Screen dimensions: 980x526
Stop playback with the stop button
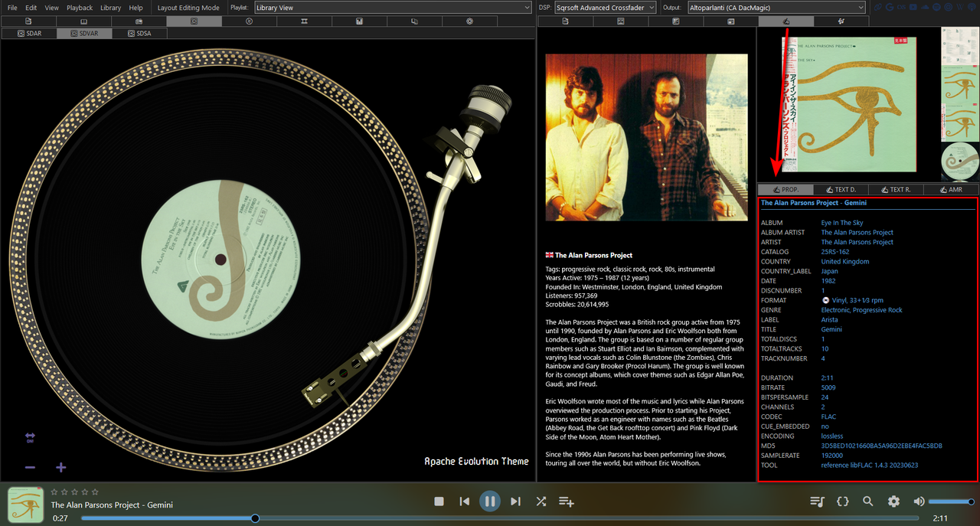[x=439, y=501]
